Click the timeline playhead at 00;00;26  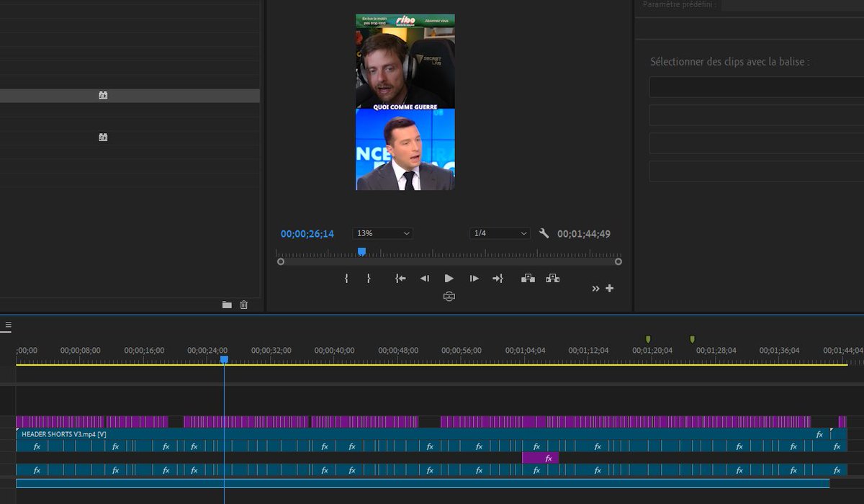pyautogui.click(x=224, y=359)
